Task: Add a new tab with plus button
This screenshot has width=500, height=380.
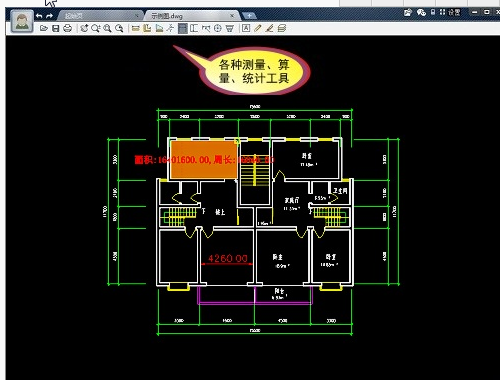Action: pyautogui.click(x=249, y=15)
